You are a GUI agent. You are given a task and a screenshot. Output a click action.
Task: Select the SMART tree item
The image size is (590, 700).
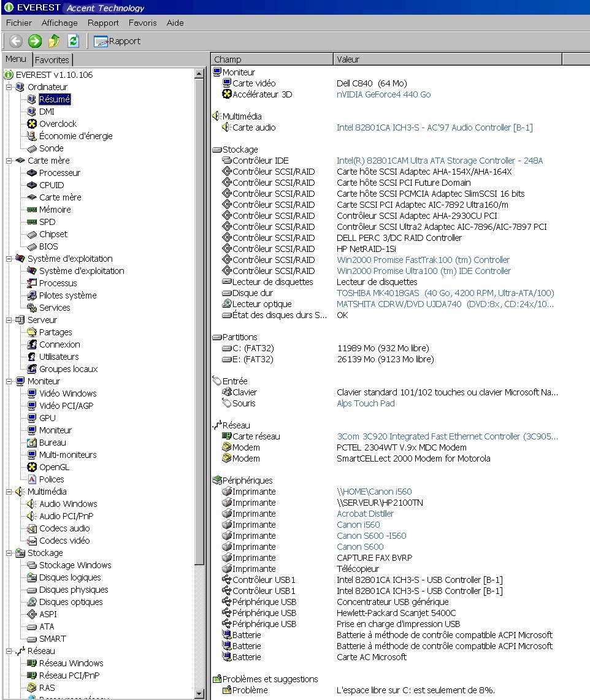[x=53, y=639]
